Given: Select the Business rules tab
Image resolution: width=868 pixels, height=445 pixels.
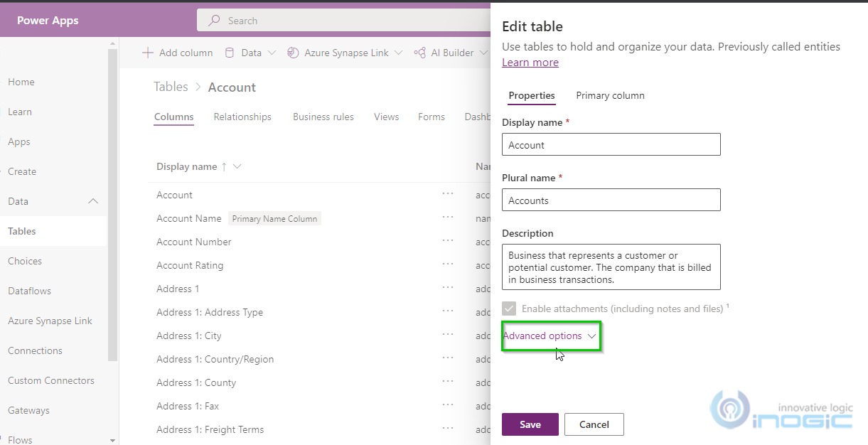Looking at the screenshot, I should click(323, 117).
